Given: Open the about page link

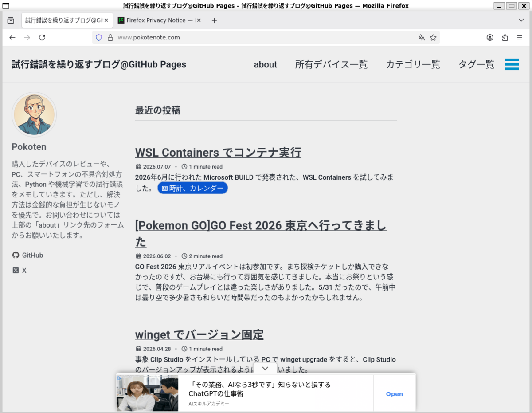Looking at the screenshot, I should pos(266,65).
